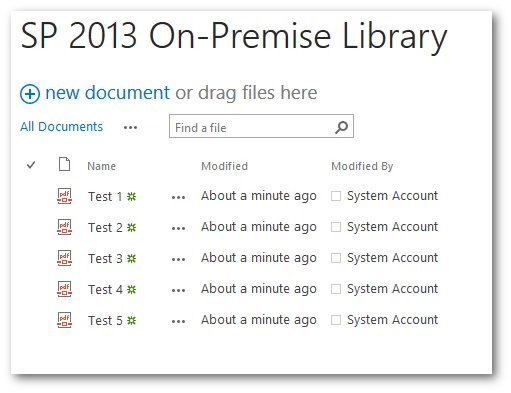Open the ellipsis menu for Test 2

pos(178,229)
